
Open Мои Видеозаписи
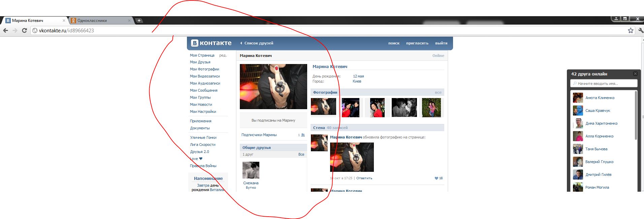tap(205, 76)
